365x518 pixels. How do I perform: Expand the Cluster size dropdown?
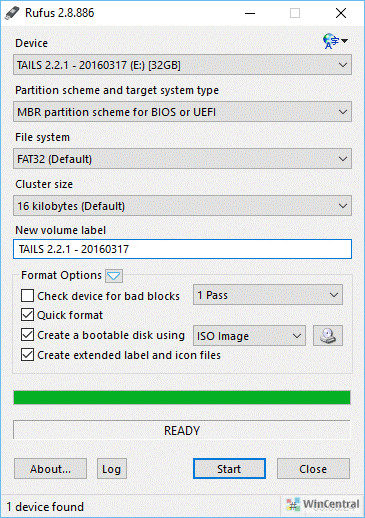tap(182, 206)
